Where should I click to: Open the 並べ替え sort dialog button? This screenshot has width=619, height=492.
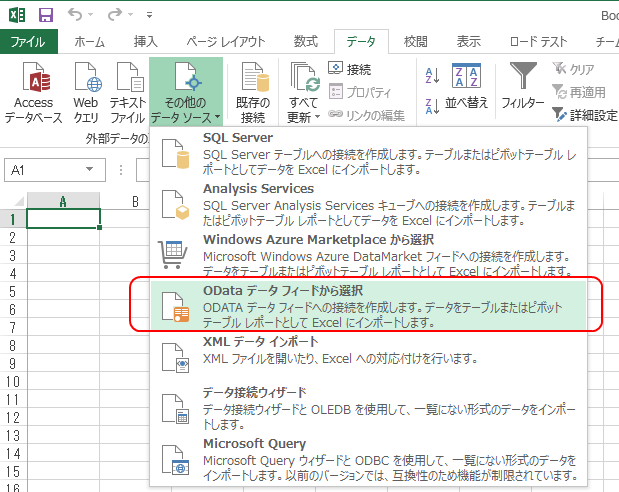[466, 90]
